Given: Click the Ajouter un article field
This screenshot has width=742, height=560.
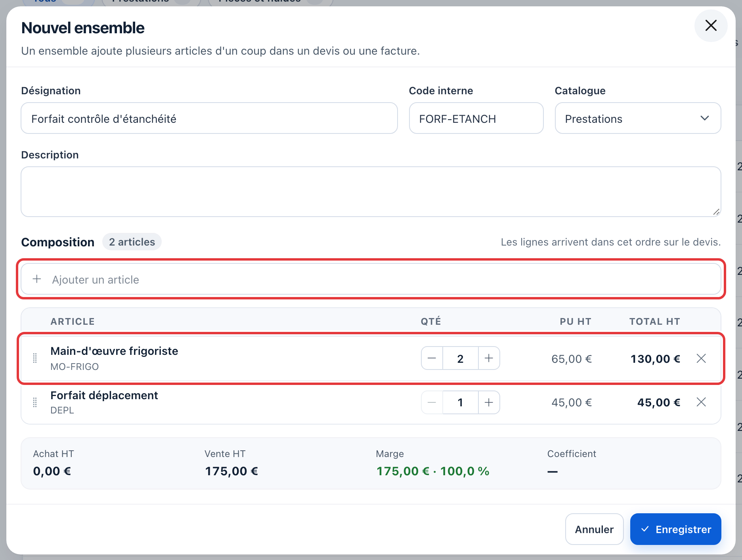Looking at the screenshot, I should tap(371, 279).
